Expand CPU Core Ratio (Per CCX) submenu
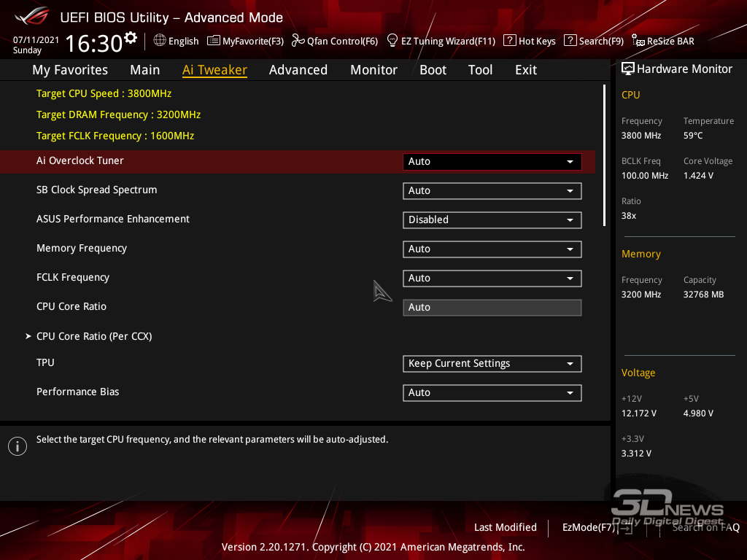Screen dimensions: 747x560 coord(94,336)
